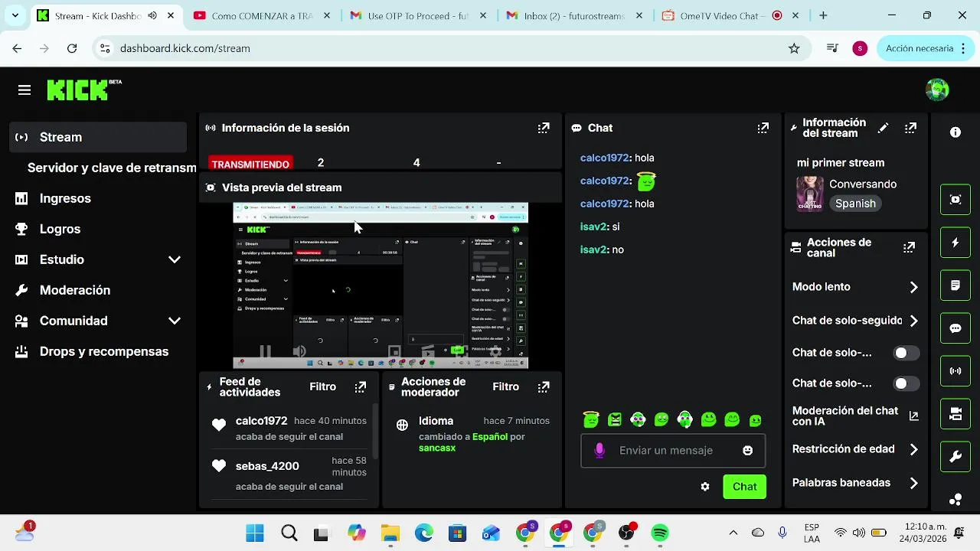
Task: Switch to the Inbox (2) Gmail tab
Action: 573,15
